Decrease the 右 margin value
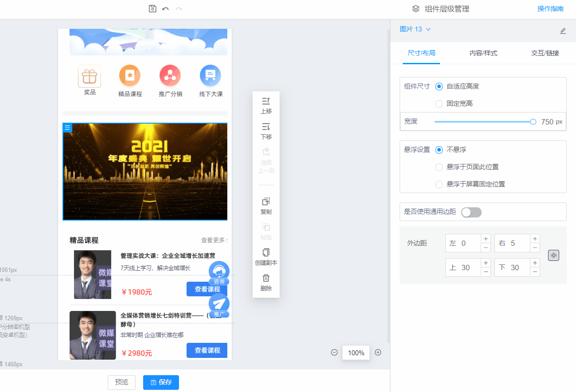Image resolution: width=576 pixels, height=392 pixels. click(535, 248)
